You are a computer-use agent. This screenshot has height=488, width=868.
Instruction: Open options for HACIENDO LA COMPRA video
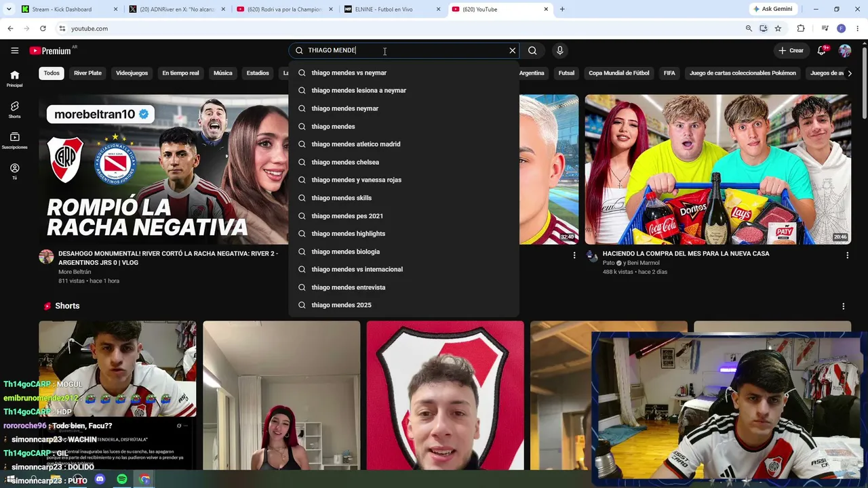click(847, 255)
